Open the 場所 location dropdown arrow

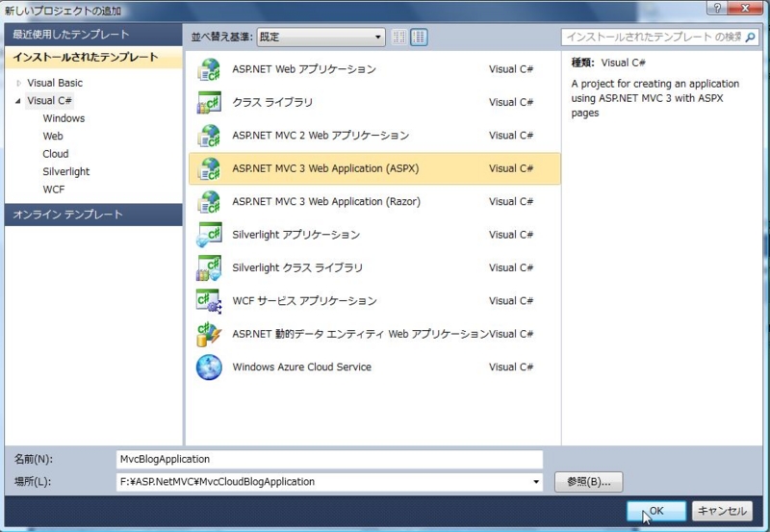pyautogui.click(x=536, y=482)
